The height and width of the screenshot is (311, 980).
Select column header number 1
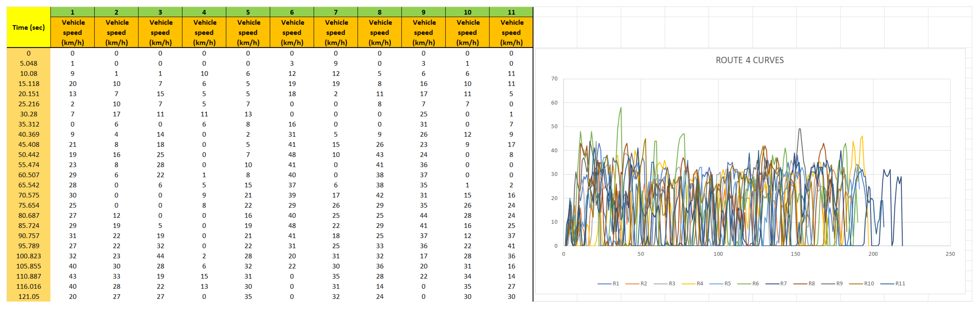click(x=72, y=12)
